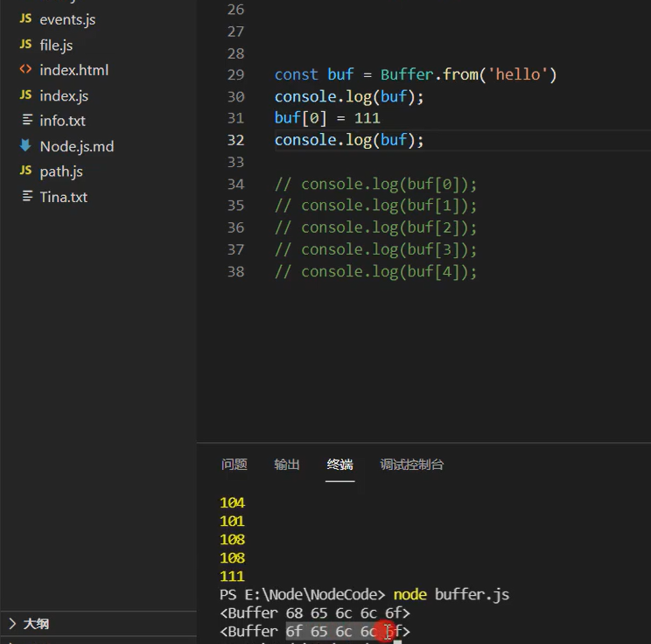Click terminal output value 104
Screen dimensions: 651x644
click(x=233, y=503)
